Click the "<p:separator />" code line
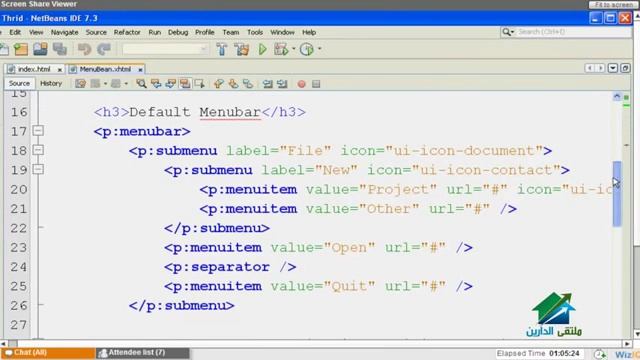Viewport: 640px width, 360px height. 230,267
